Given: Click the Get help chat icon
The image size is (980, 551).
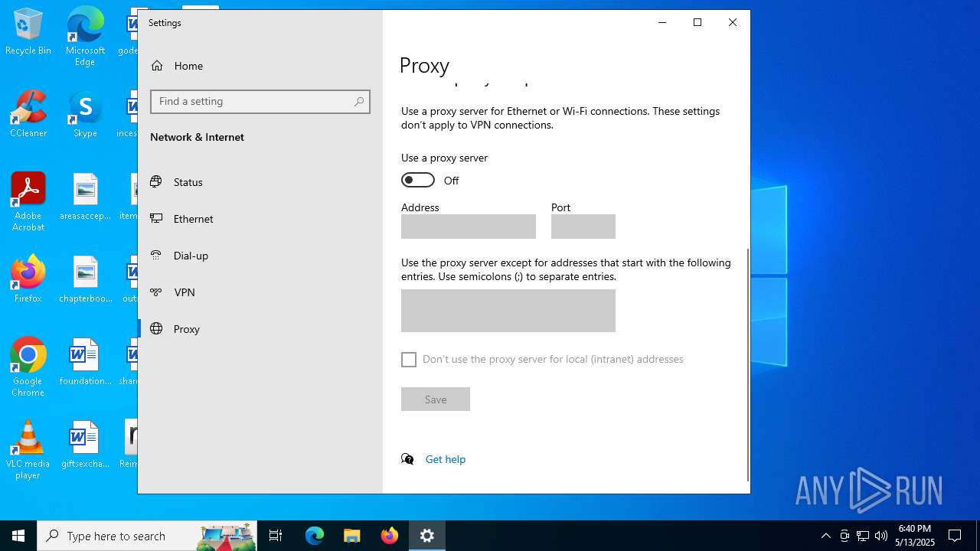Looking at the screenshot, I should [407, 459].
